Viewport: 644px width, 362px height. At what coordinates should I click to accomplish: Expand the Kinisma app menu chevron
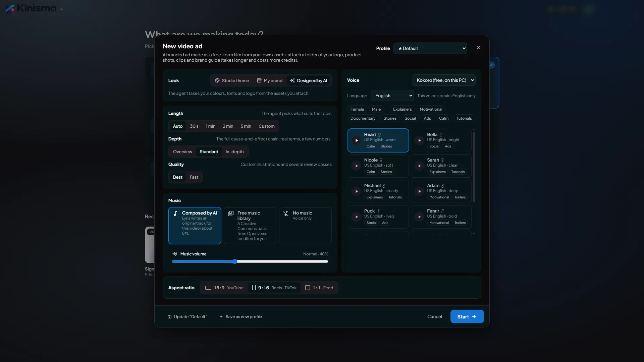pyautogui.click(x=61, y=9)
